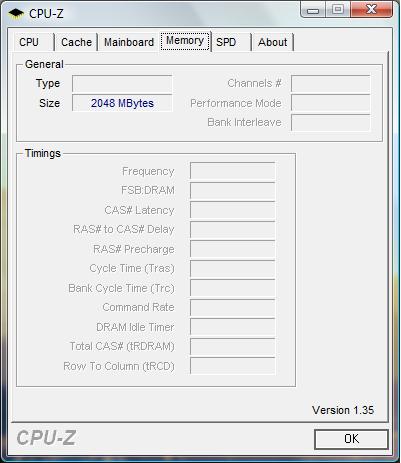This screenshot has height=463, width=401.
Task: Click the Bank Interleave label
Action: tap(244, 122)
